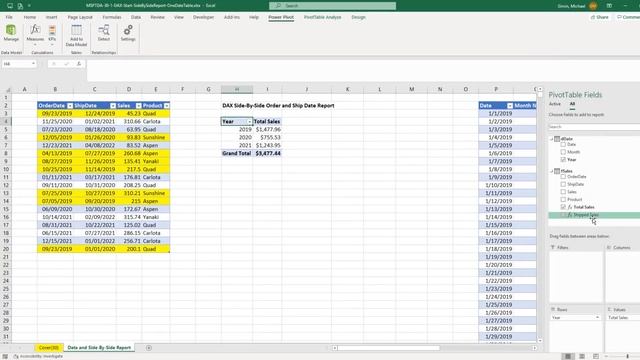The image size is (640, 360).
Task: Click the dDate table icon in field list
Action: 557,139
